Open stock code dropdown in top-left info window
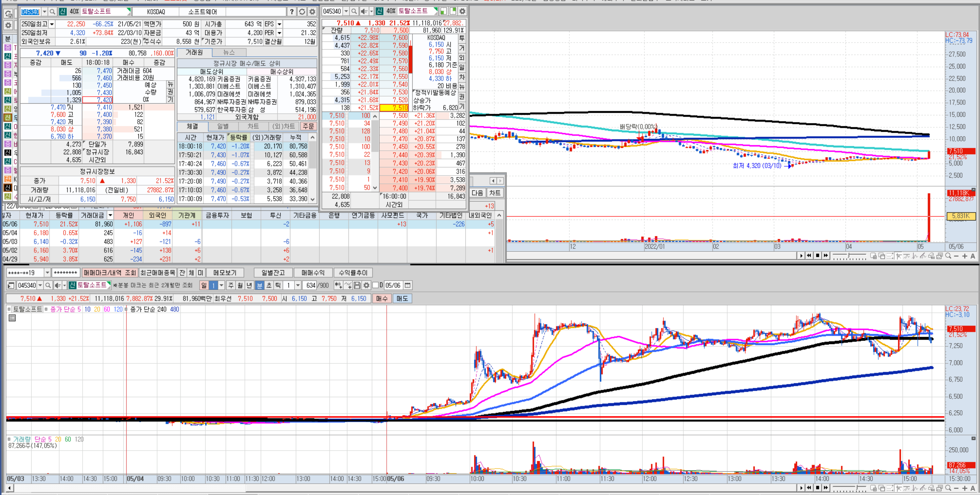 [x=44, y=12]
